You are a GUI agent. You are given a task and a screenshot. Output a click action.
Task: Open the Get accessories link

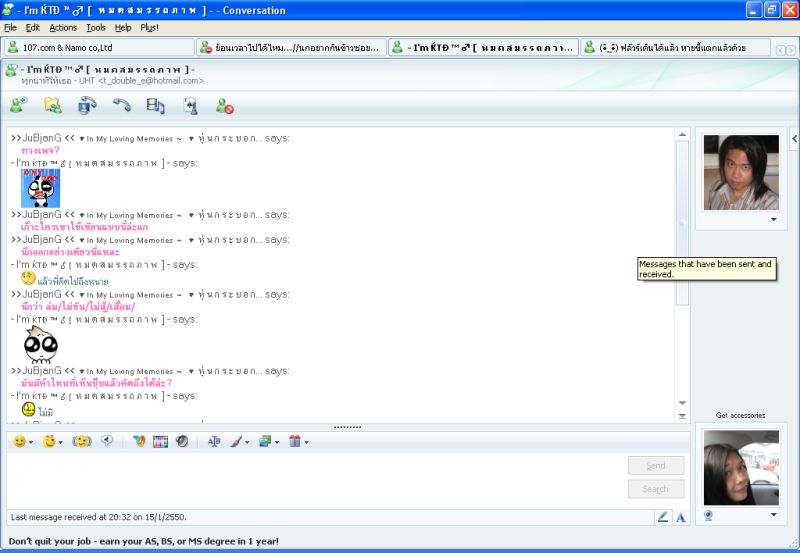[x=740, y=415]
